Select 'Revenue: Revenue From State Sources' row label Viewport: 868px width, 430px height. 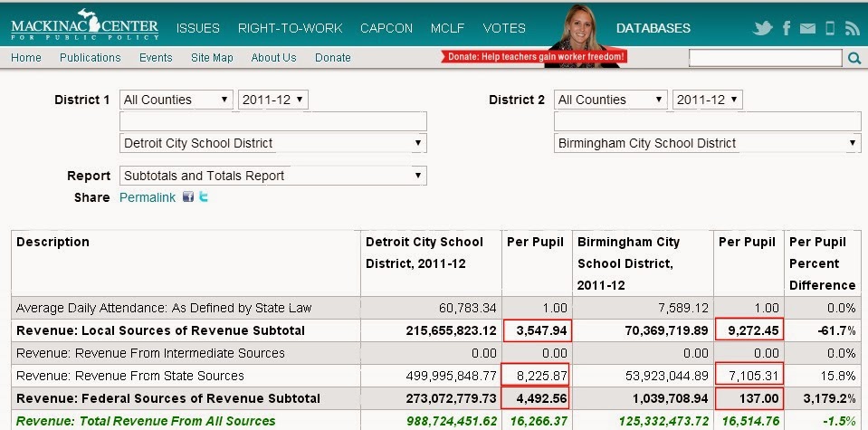pyautogui.click(x=130, y=376)
